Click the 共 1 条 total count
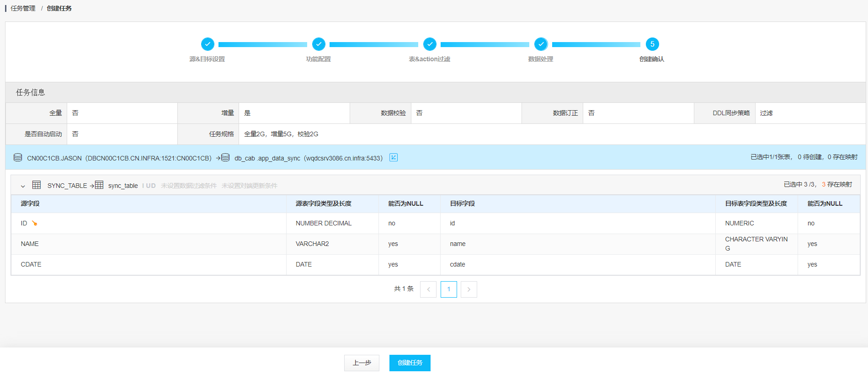The width and height of the screenshot is (868, 374). (x=404, y=289)
